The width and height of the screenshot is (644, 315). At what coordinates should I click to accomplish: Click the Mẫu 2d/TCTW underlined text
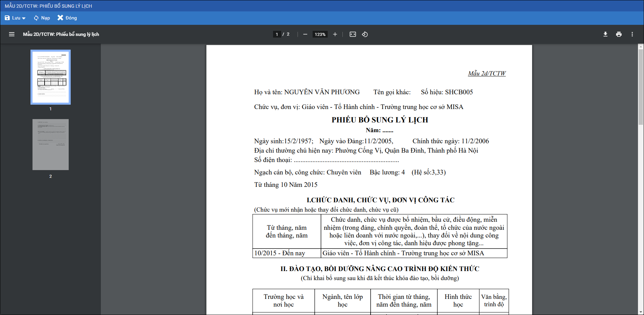pyautogui.click(x=487, y=73)
